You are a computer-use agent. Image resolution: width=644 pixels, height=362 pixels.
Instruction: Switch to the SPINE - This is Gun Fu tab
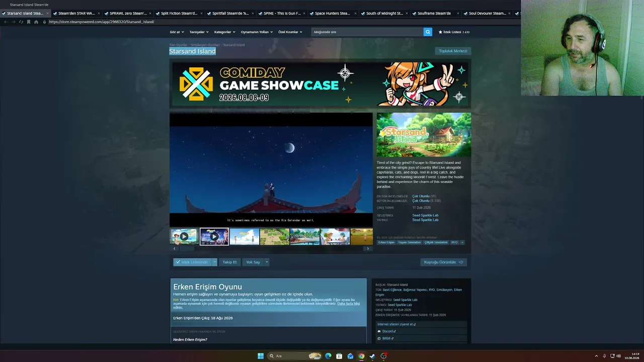tap(281, 14)
